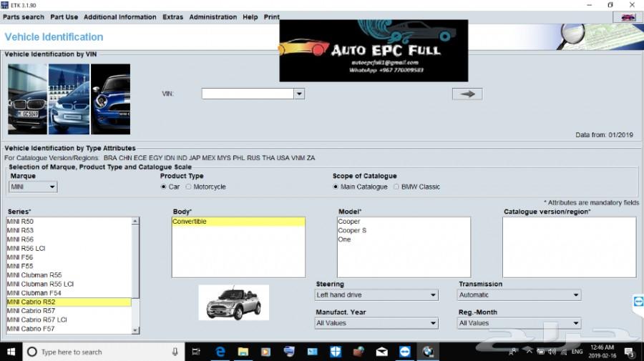
Task: Click the Series list scroll-up arrow
Action: [135, 221]
